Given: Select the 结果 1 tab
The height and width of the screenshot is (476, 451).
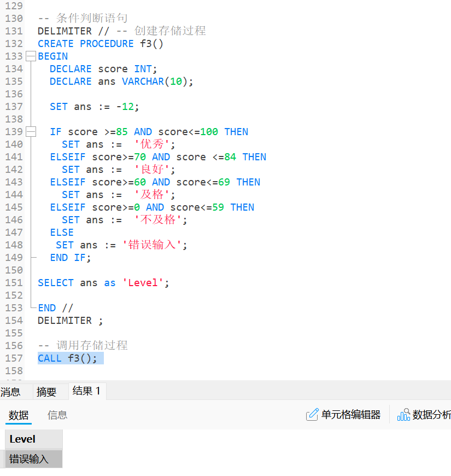Looking at the screenshot, I should 86,391.
